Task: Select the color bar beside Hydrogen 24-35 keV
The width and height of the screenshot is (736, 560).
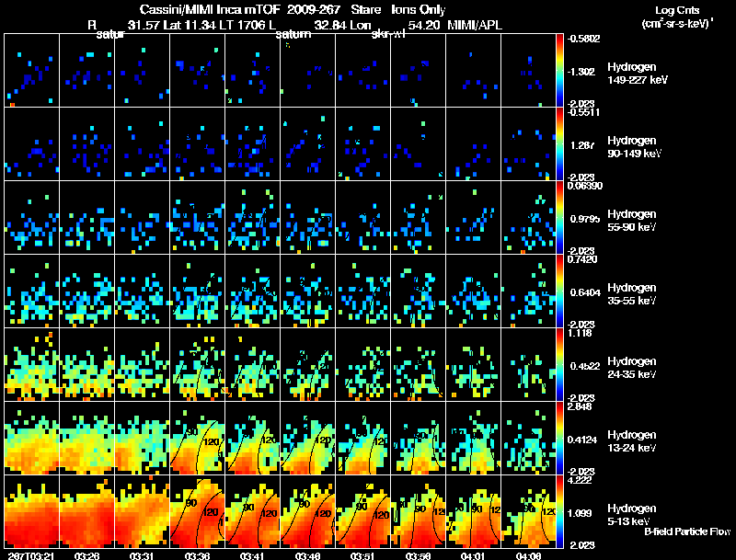Action: (559, 365)
